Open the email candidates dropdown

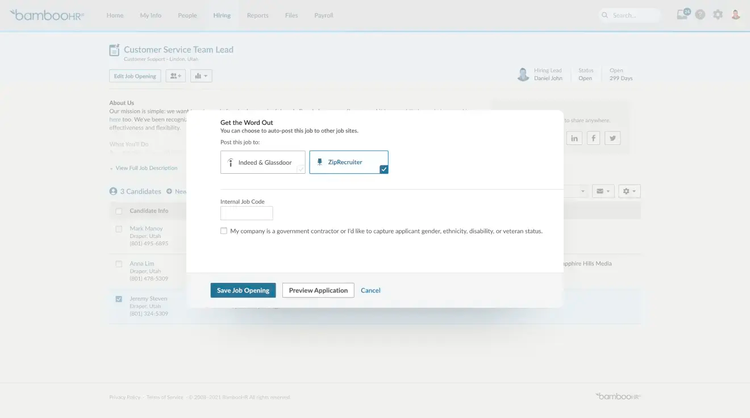[x=603, y=191]
